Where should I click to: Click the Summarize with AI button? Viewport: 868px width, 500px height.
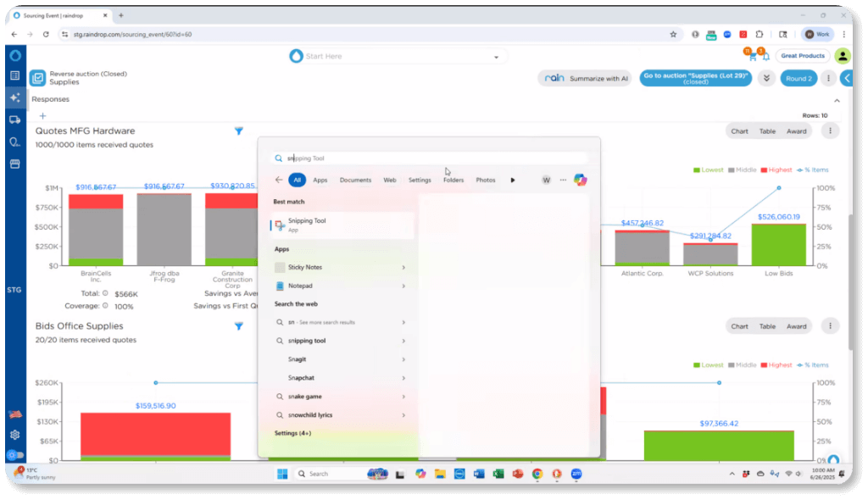(x=586, y=78)
